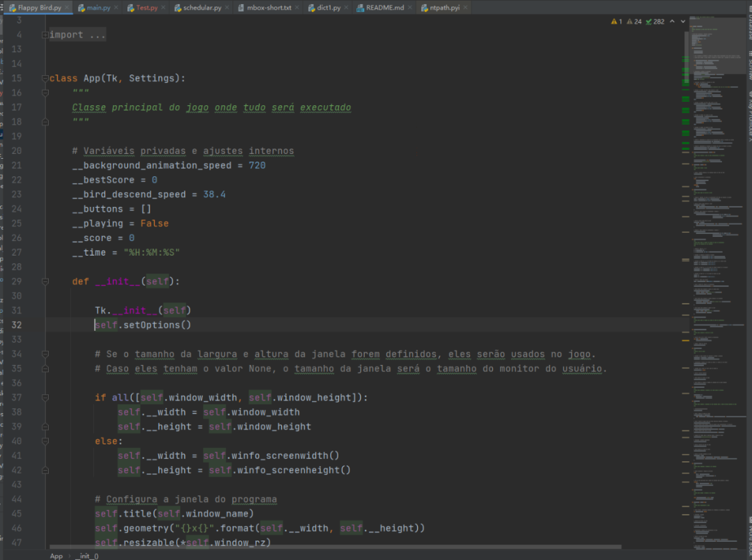
Task: Click the yellow warning icon showing 1
Action: click(x=616, y=22)
